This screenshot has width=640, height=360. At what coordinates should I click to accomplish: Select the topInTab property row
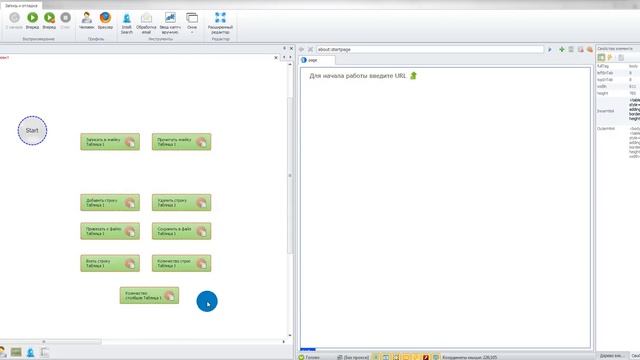(x=618, y=80)
